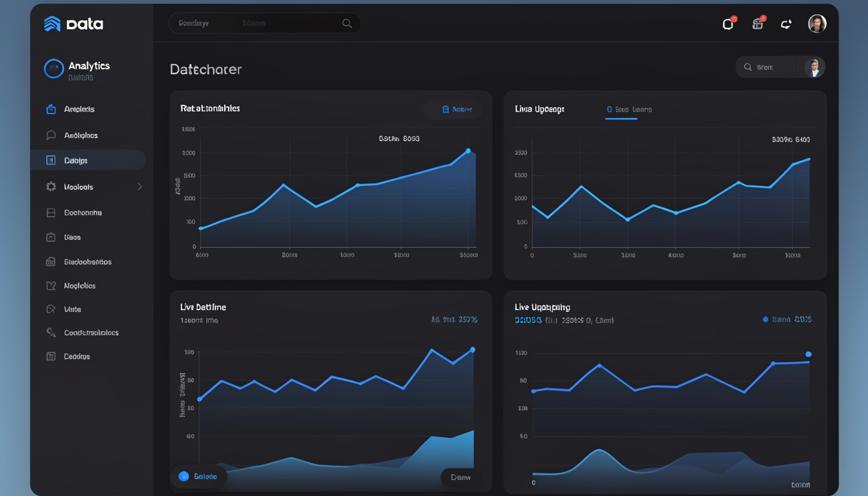Click the table icon at sidebar bottom

click(x=51, y=356)
